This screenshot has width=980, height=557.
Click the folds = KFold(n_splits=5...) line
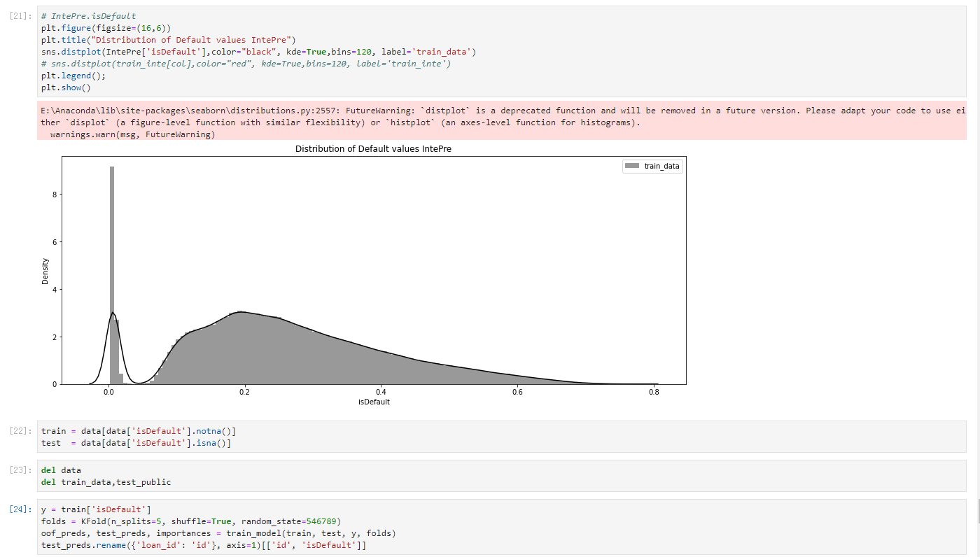pos(191,521)
